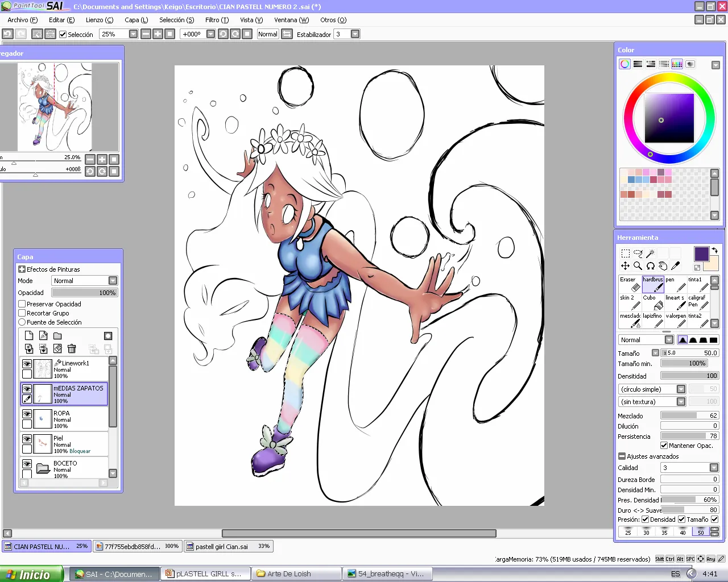Create a new normal layer

tap(29, 336)
